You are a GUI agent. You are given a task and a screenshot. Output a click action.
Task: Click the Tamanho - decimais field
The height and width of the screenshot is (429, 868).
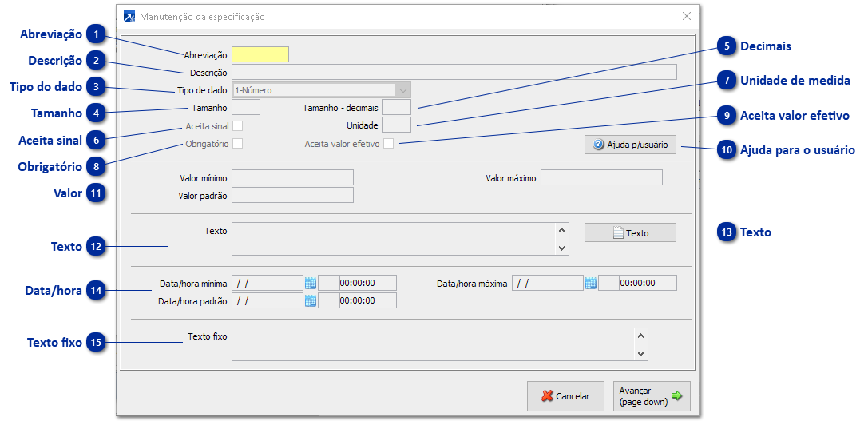pyautogui.click(x=397, y=107)
